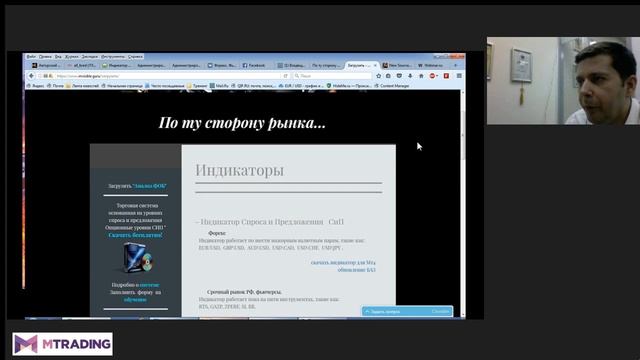Open the Яндекс bookmark
Image resolution: width=640 pixels, height=360 pixels.
click(x=35, y=86)
